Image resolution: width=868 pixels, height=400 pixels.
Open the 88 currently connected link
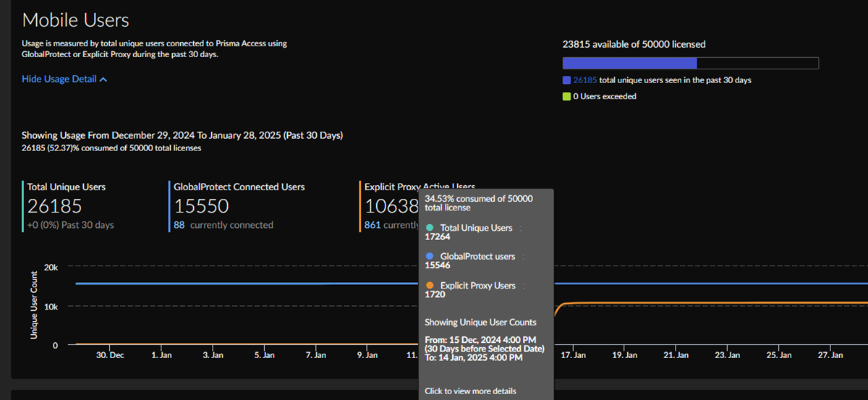tap(179, 225)
